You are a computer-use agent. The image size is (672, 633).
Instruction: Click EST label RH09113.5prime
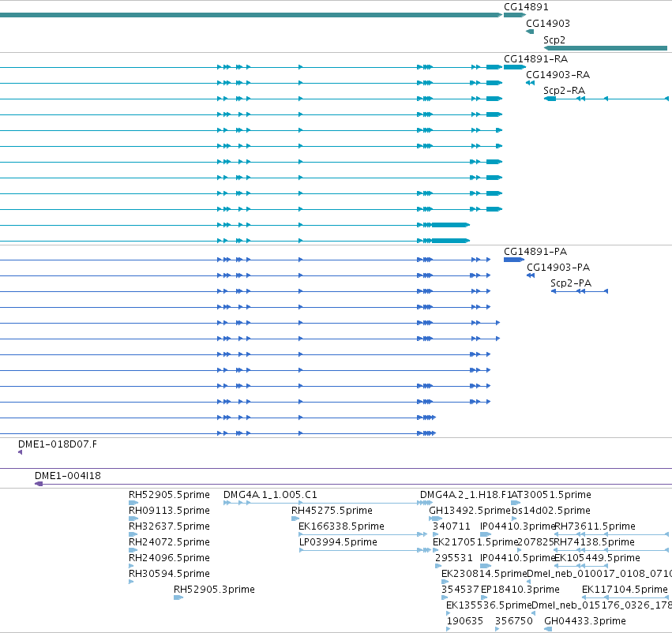(169, 511)
